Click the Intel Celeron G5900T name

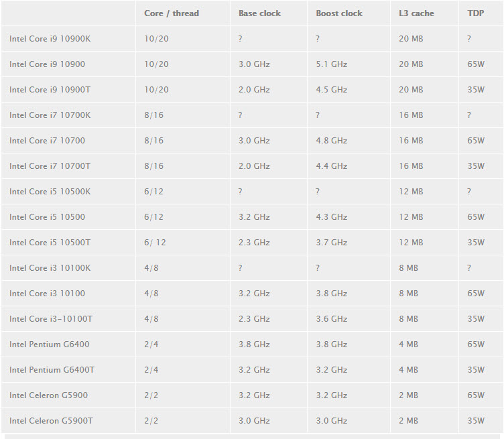coord(51,421)
